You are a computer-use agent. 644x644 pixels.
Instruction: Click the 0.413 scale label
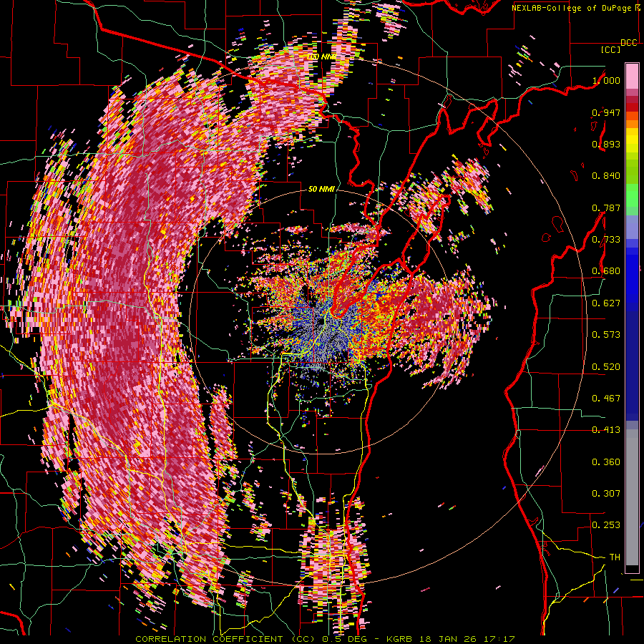[606, 430]
